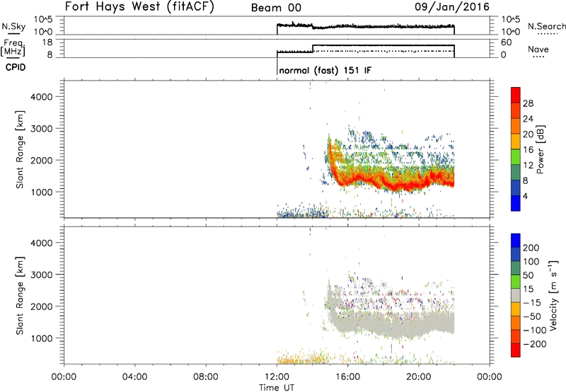Click the '60' Nave axis tick

507,42
